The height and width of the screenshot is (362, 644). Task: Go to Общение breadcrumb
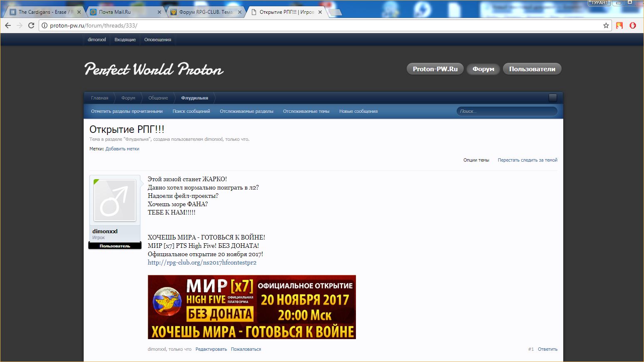(x=158, y=98)
